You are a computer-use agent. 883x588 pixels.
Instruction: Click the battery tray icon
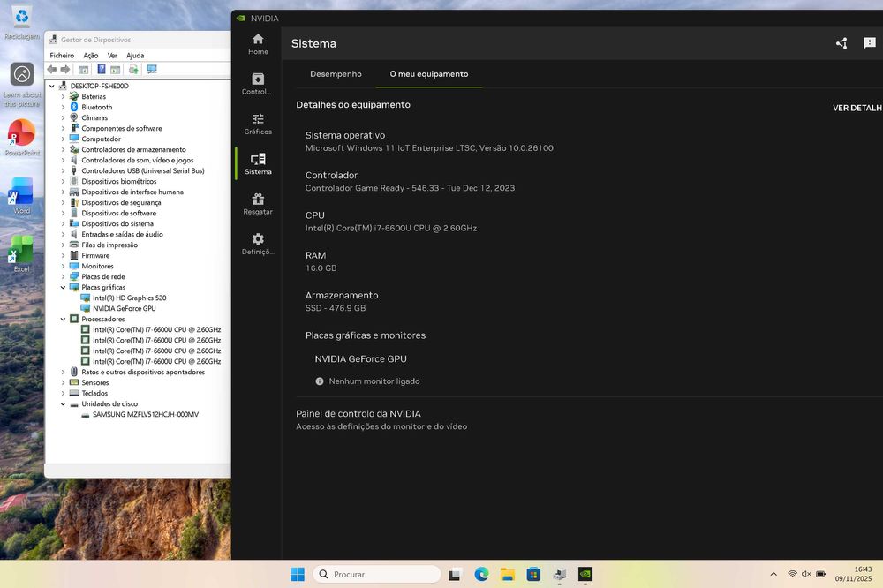821,574
